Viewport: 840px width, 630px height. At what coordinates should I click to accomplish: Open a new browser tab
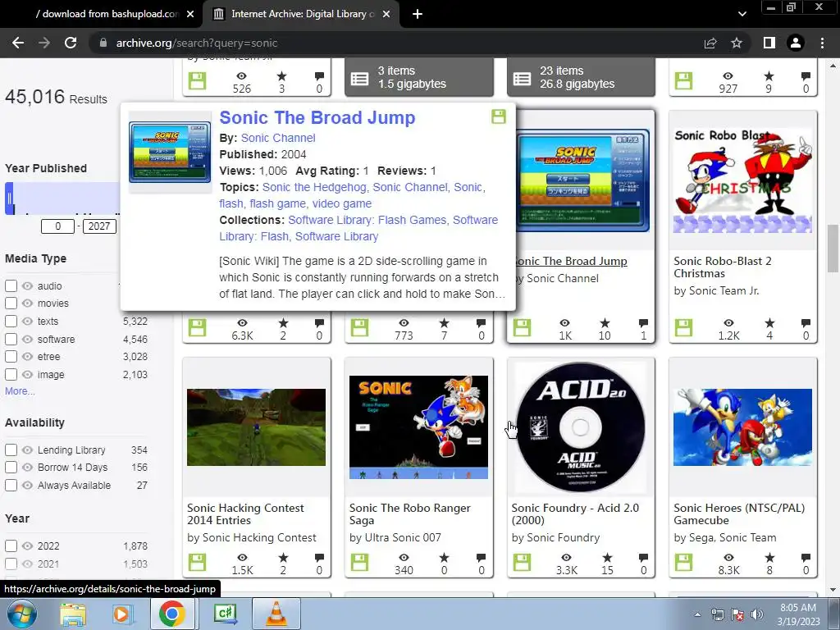pos(418,14)
